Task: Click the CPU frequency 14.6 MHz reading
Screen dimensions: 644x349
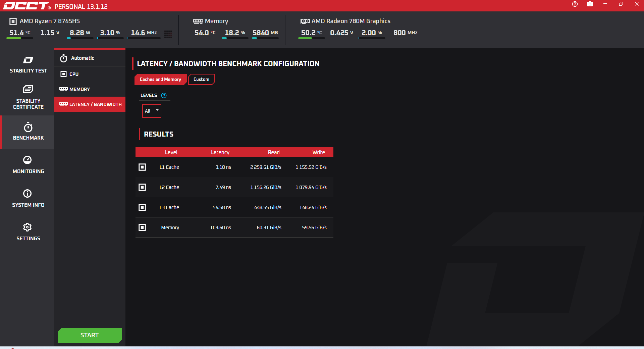Action: click(x=144, y=33)
